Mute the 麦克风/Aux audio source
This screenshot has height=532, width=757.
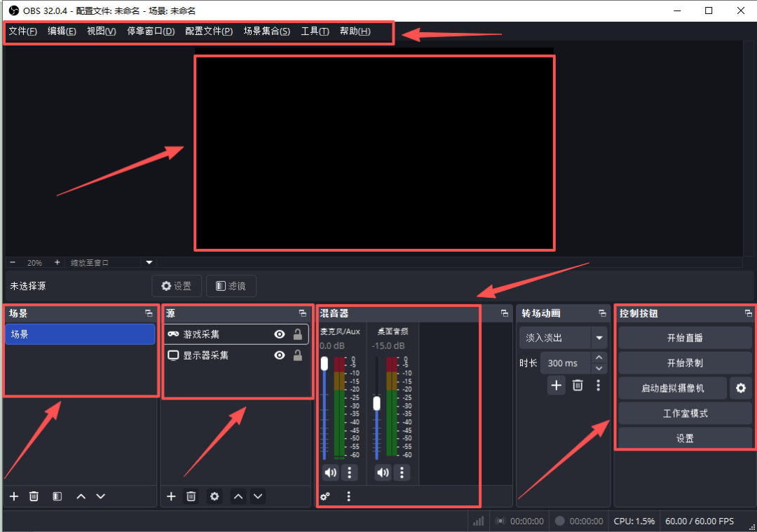click(x=330, y=472)
